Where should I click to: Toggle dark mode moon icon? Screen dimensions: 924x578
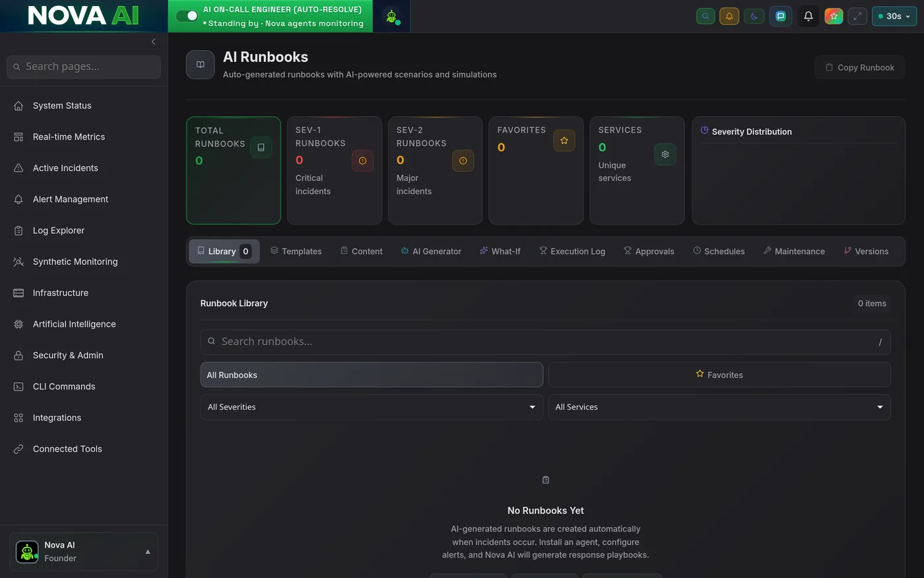click(x=754, y=16)
